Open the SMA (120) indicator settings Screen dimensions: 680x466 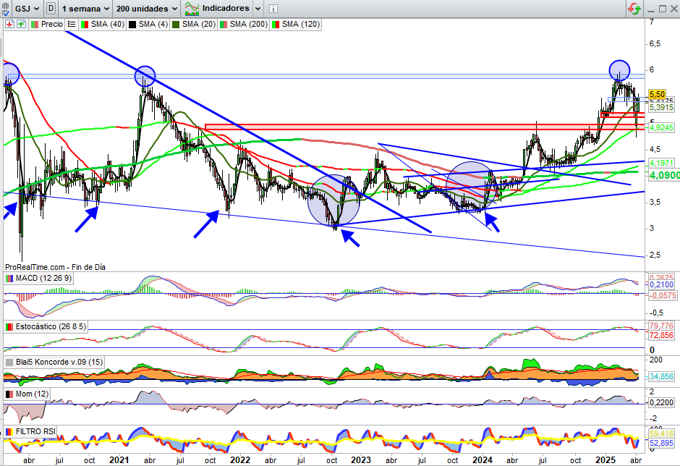[x=301, y=24]
